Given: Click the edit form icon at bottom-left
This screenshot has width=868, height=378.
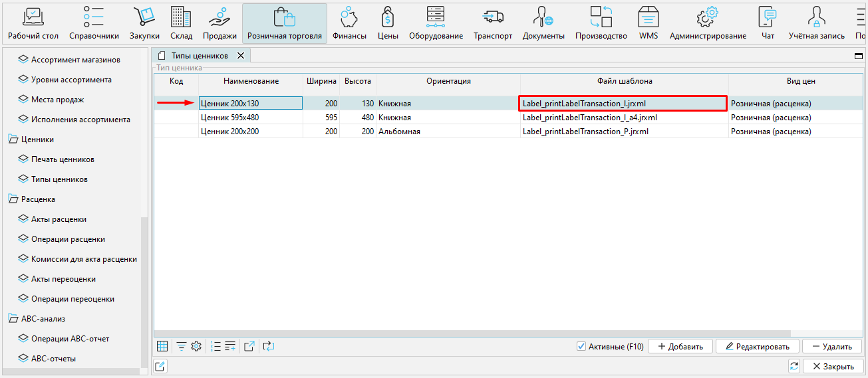Looking at the screenshot, I should click(x=160, y=366).
